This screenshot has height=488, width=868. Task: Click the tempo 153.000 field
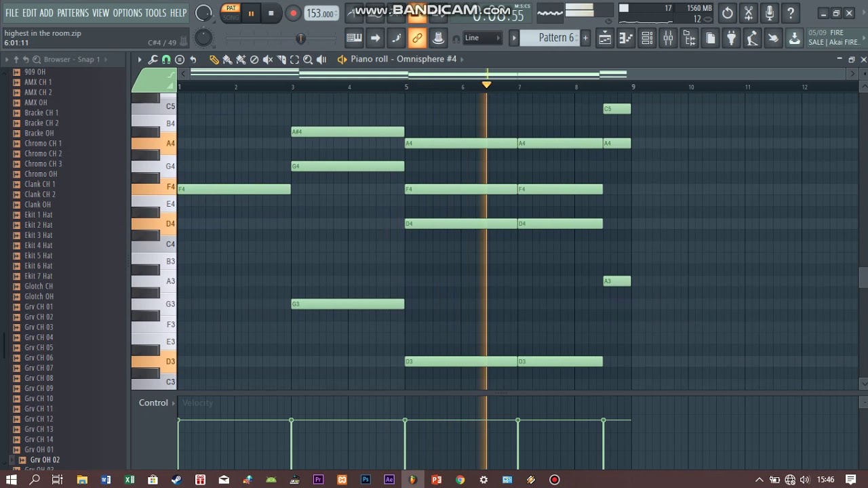tap(320, 14)
